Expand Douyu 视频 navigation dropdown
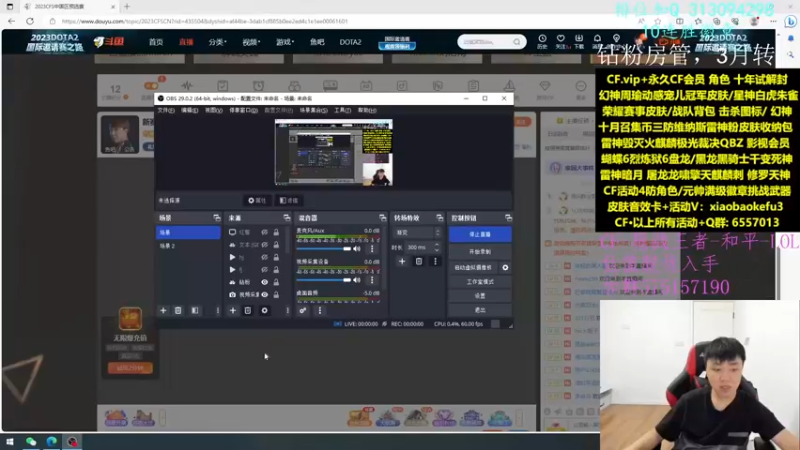The image size is (800, 450). pyautogui.click(x=251, y=42)
